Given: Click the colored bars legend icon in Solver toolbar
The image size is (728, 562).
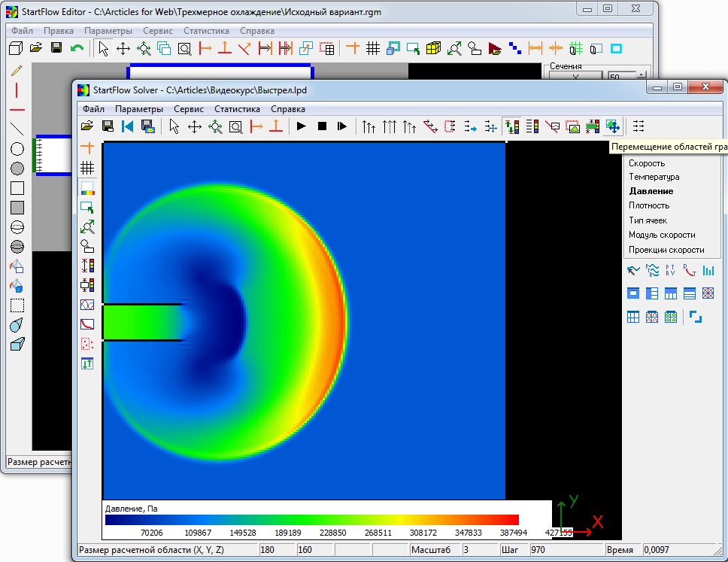Looking at the screenshot, I should pyautogui.click(x=532, y=126).
